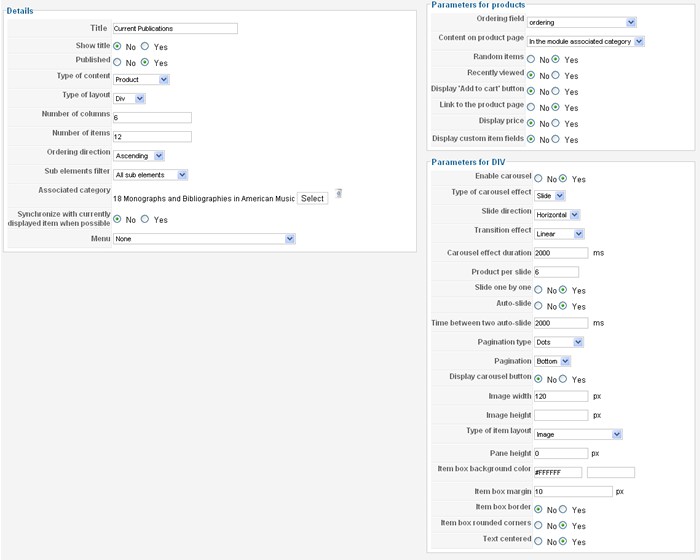Turn Auto-slide off by selecting No
Viewport: 700px width, 560px height.
pos(539,306)
